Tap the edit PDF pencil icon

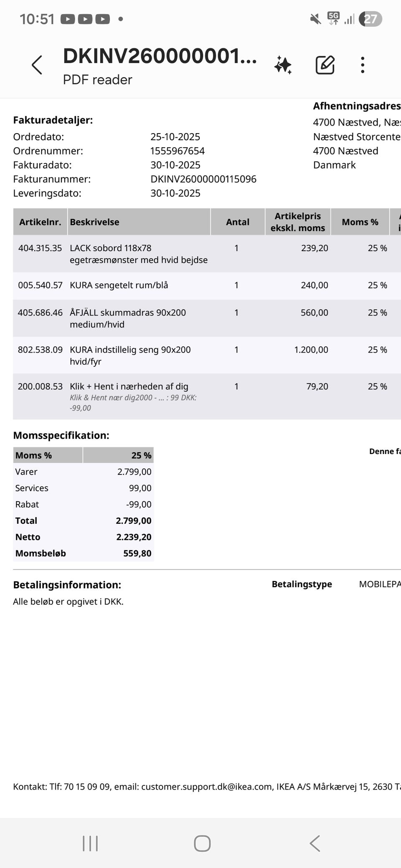[325, 65]
